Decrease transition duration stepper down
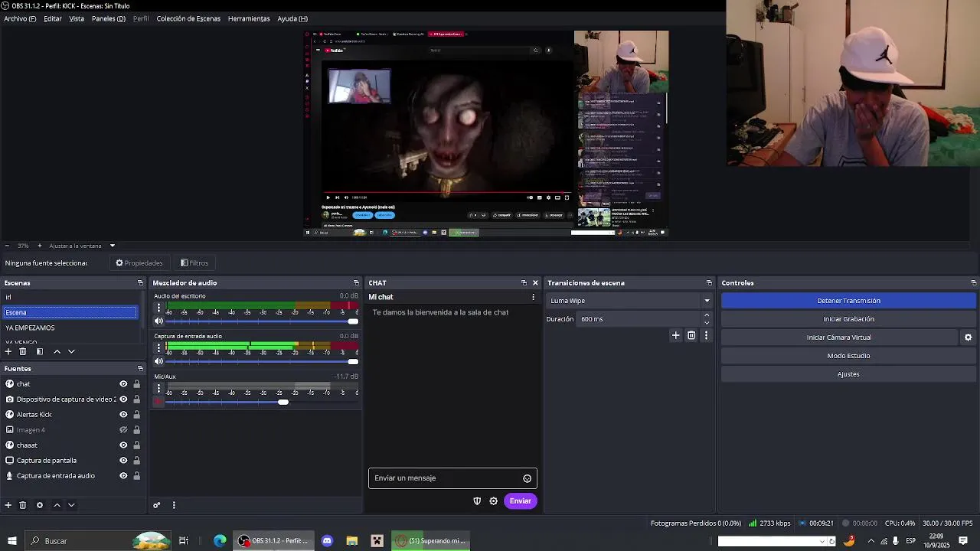Screen dimensions: 980x551 707,323
